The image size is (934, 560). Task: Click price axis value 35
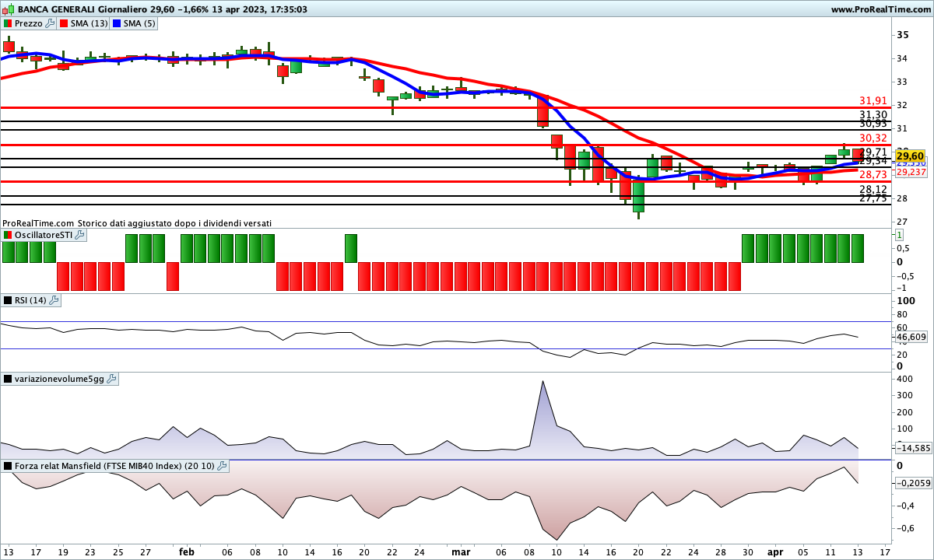pyautogui.click(x=902, y=35)
